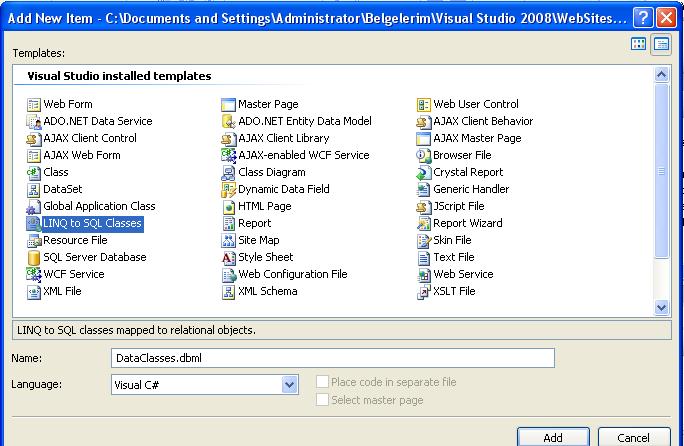Click the Web Configuration File icon

click(229, 275)
